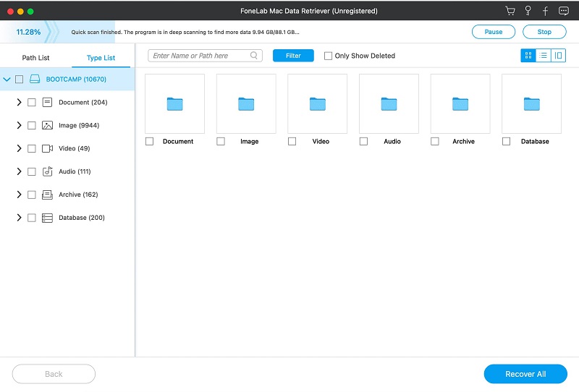
Task: Tick the Document folder checkbox in grid
Action: [150, 141]
